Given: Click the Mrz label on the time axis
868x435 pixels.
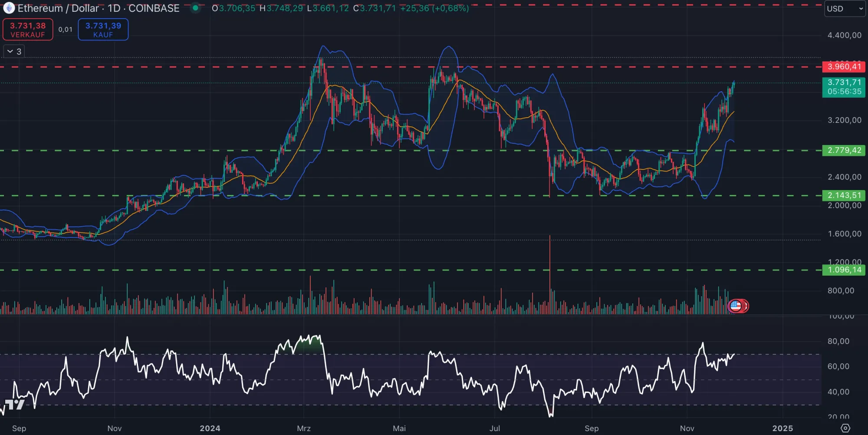Looking at the screenshot, I should (304, 428).
